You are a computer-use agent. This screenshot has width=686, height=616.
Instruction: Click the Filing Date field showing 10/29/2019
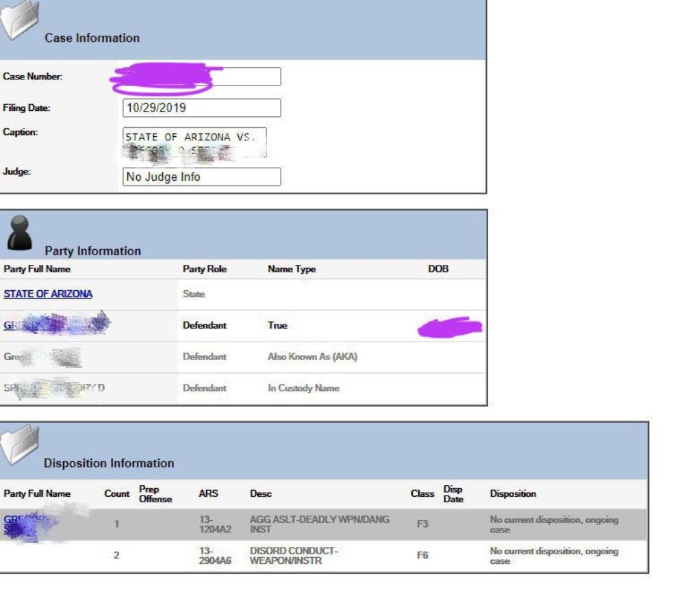(202, 107)
